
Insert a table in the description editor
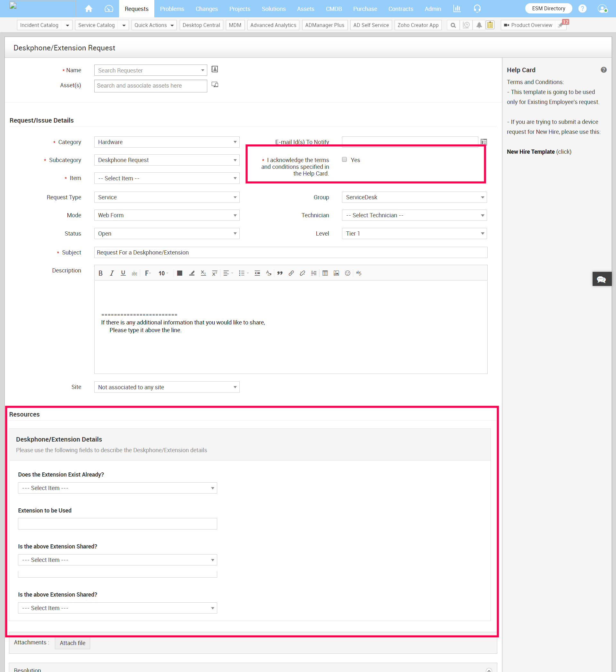pos(325,273)
